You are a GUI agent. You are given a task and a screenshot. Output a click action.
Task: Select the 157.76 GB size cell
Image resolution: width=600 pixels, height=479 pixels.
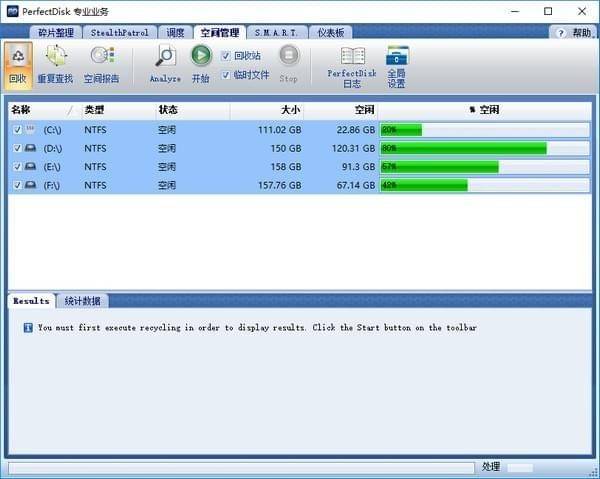pos(279,186)
